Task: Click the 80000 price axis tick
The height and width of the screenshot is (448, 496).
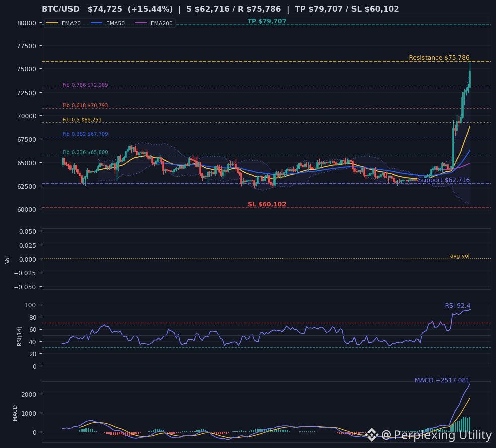Action: coord(27,23)
